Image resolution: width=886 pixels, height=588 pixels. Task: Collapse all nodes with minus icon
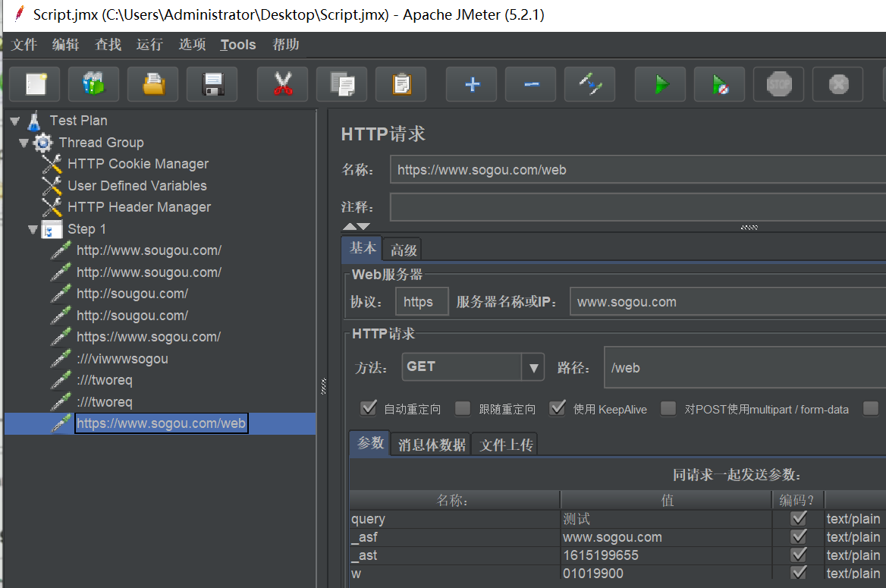tap(530, 84)
